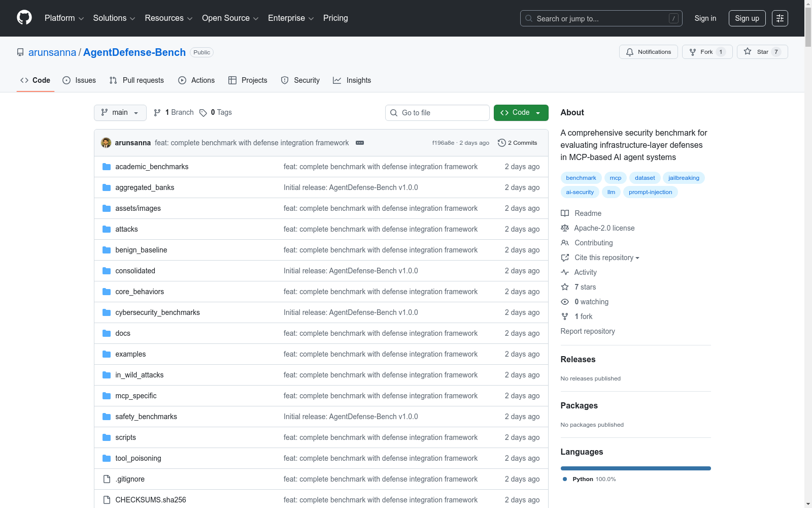Click the fork icon in Fork button

coord(693,52)
